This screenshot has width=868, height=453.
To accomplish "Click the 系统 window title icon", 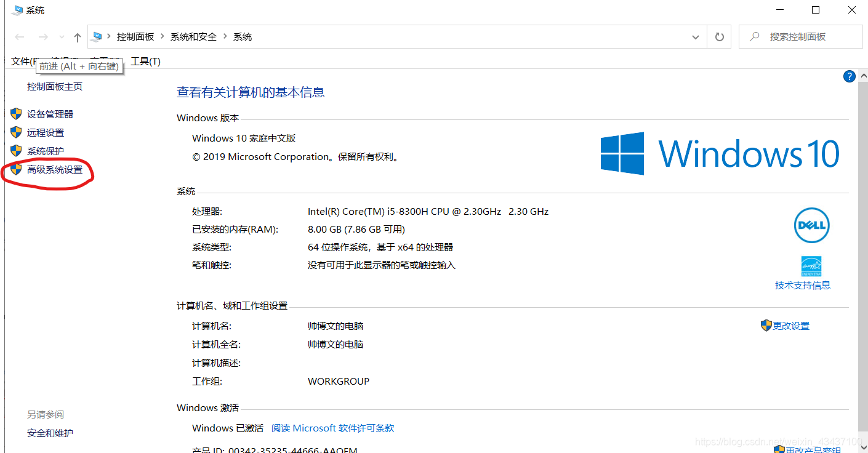I will coord(17,10).
